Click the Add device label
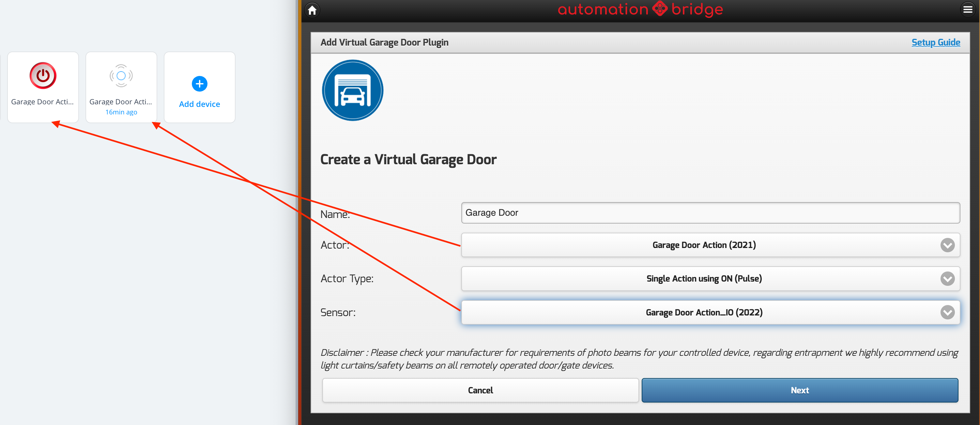This screenshot has height=425, width=980. (199, 104)
